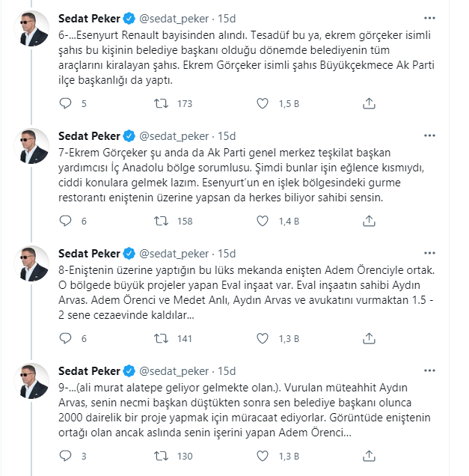Open the more options menu on tweet 7
This screenshot has height=476, width=469.
[x=429, y=136]
